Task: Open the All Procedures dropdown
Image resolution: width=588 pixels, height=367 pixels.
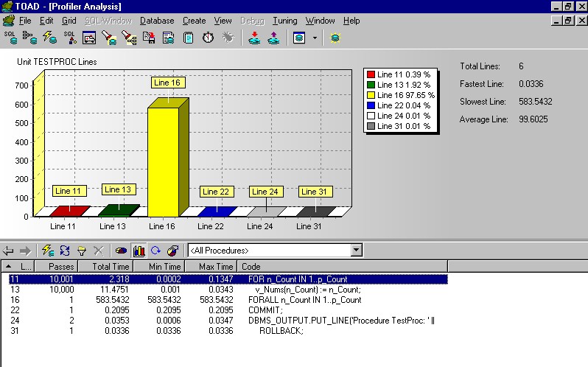Action: [357, 251]
